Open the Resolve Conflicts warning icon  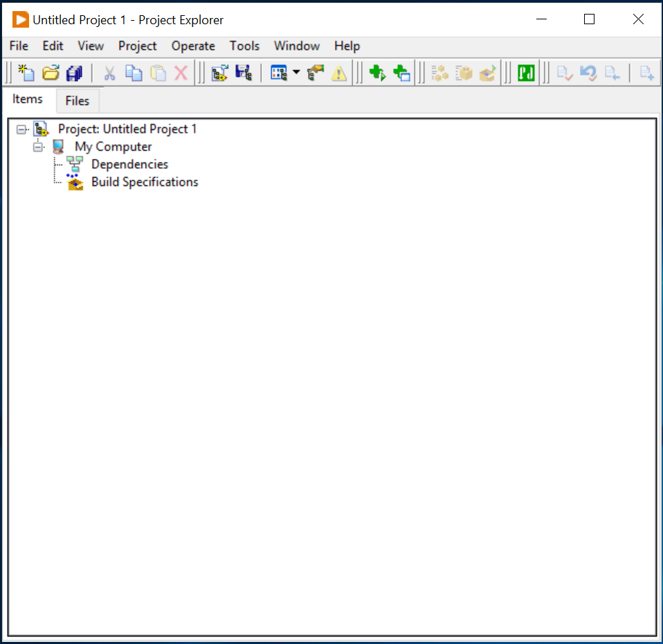coord(338,73)
